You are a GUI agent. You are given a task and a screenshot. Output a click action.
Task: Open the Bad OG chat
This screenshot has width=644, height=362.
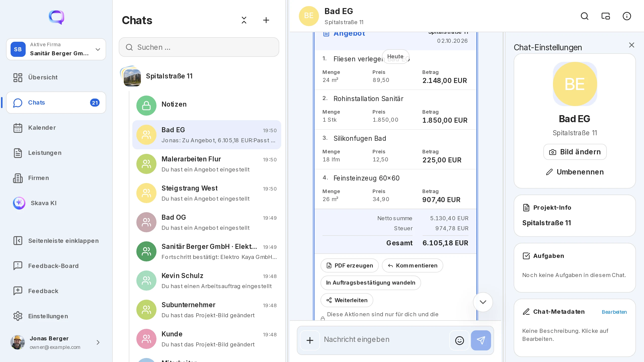(x=207, y=222)
